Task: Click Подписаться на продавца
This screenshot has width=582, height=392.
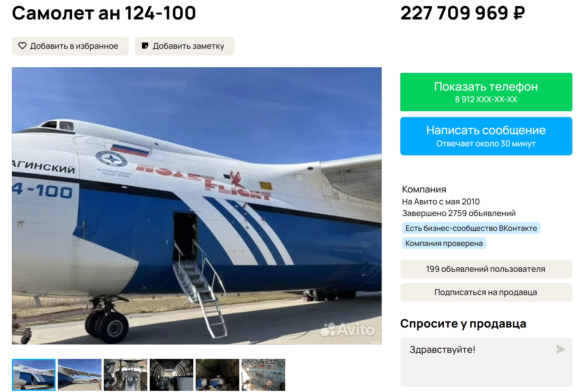Action: tap(486, 292)
